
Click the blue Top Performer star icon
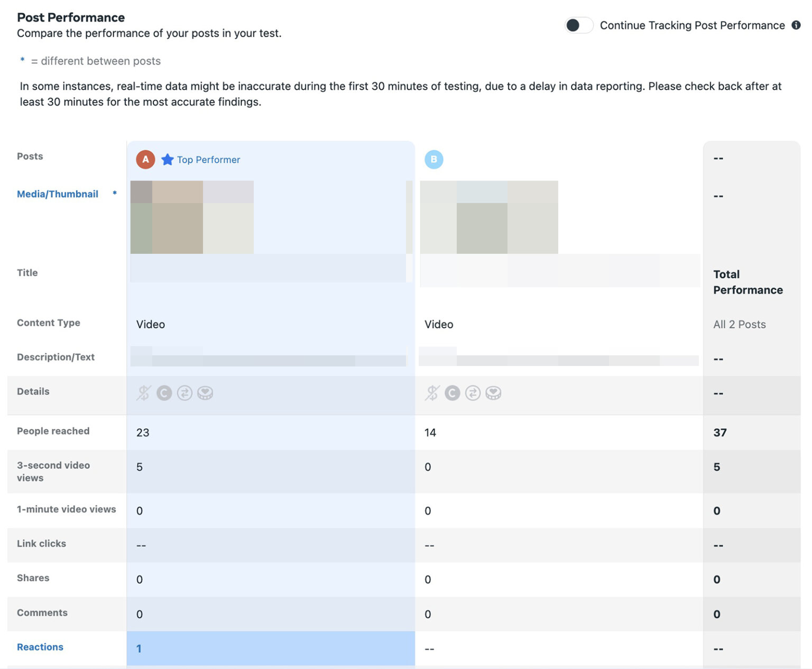point(168,159)
